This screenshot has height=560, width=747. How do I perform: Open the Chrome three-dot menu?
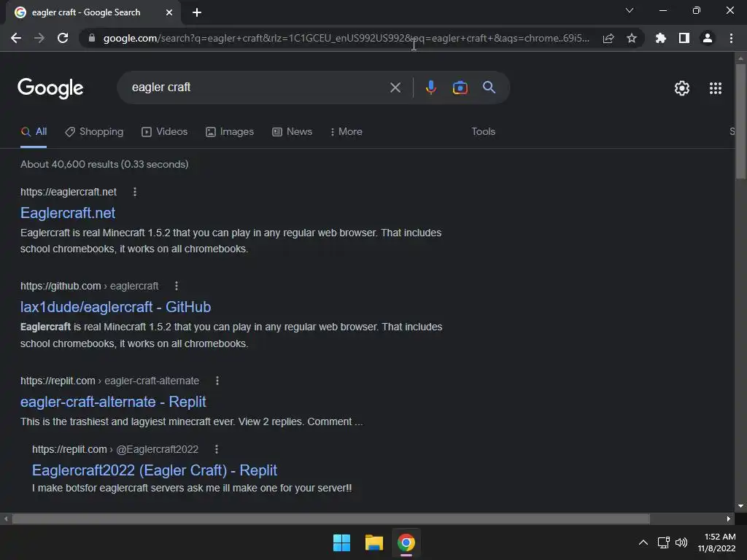click(731, 38)
